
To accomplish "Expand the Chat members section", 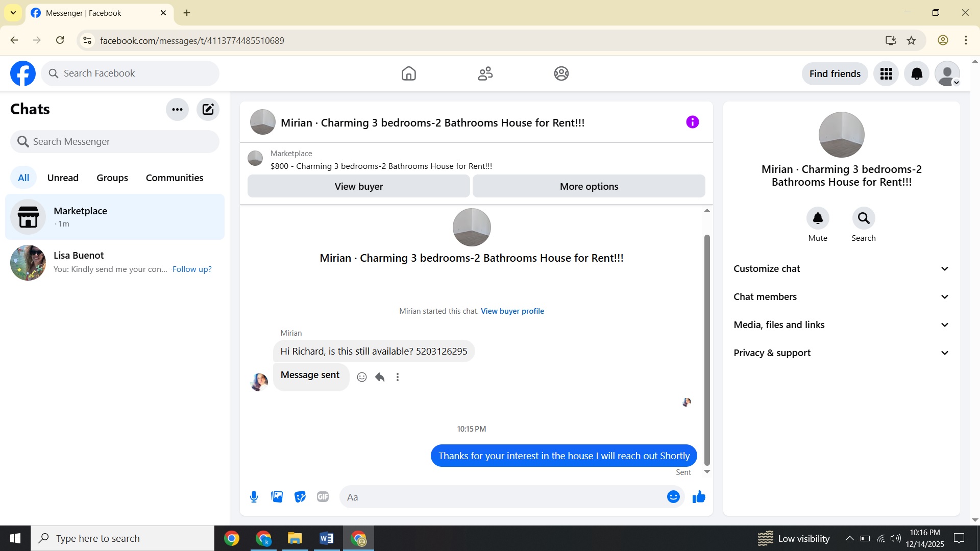I will click(841, 297).
